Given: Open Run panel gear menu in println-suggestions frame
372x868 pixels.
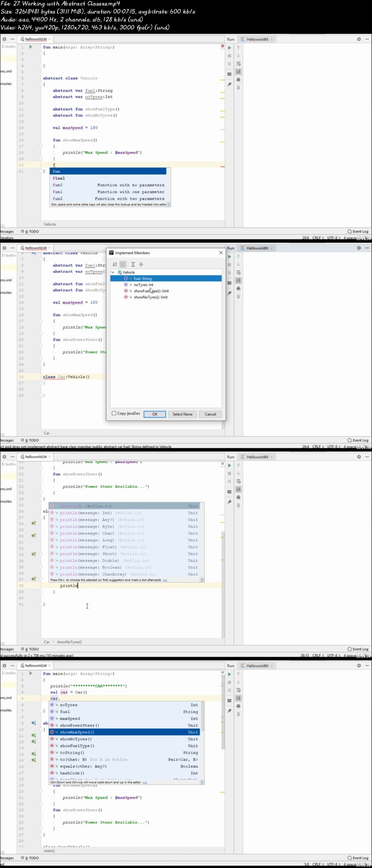Looking at the screenshot, I should click(359, 457).
